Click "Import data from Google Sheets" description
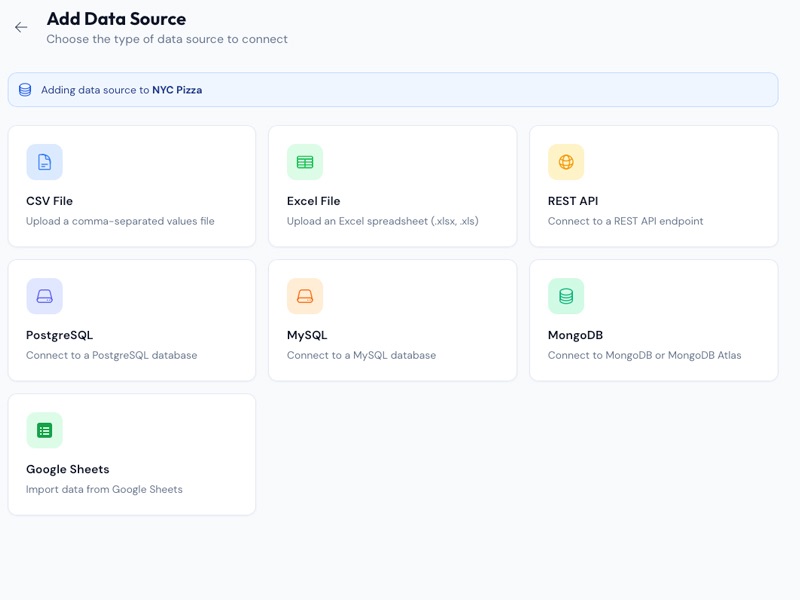The image size is (800, 600). tap(104, 489)
